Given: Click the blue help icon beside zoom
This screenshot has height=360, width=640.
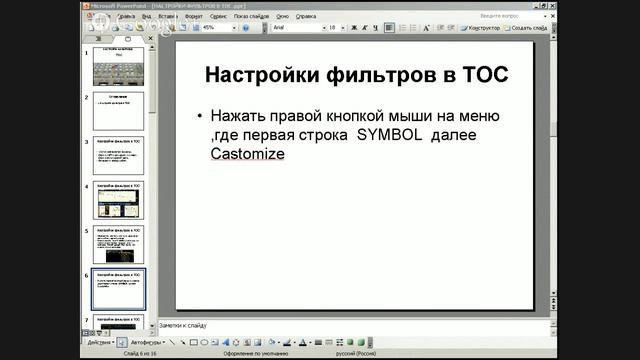Looking at the screenshot, I should 246,28.
